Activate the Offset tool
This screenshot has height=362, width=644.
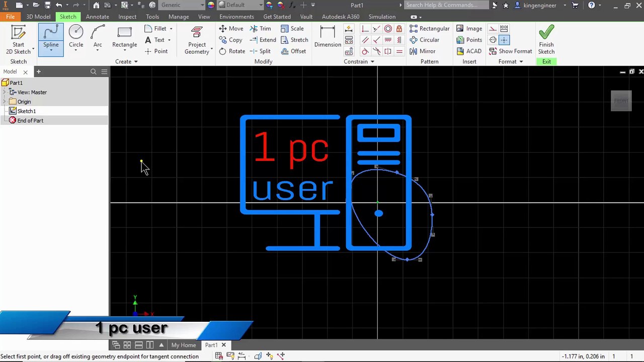click(293, 51)
